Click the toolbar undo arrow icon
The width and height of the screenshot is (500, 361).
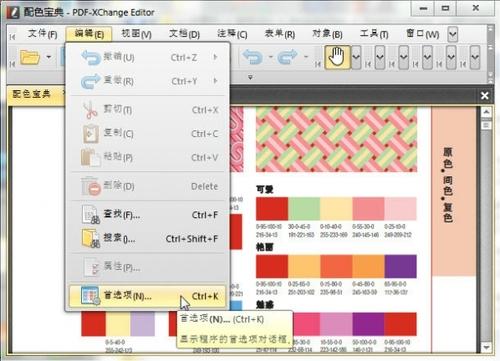click(252, 57)
